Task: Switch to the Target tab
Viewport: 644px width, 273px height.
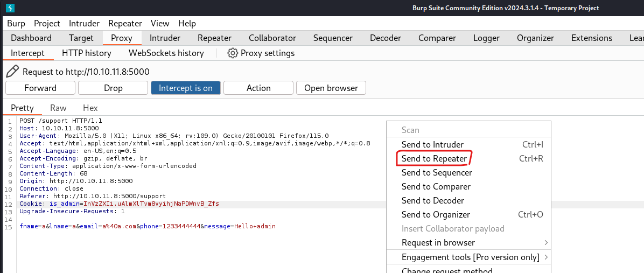Action: [x=81, y=38]
